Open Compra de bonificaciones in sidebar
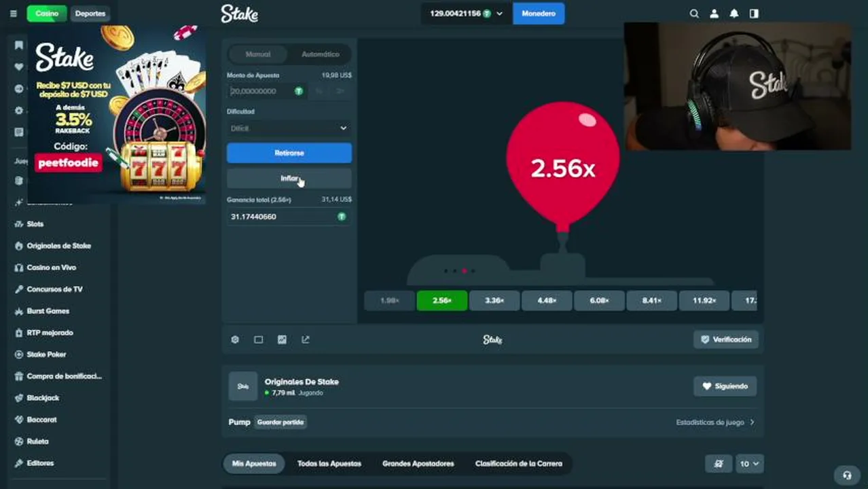Image resolution: width=868 pixels, height=489 pixels. [64, 376]
